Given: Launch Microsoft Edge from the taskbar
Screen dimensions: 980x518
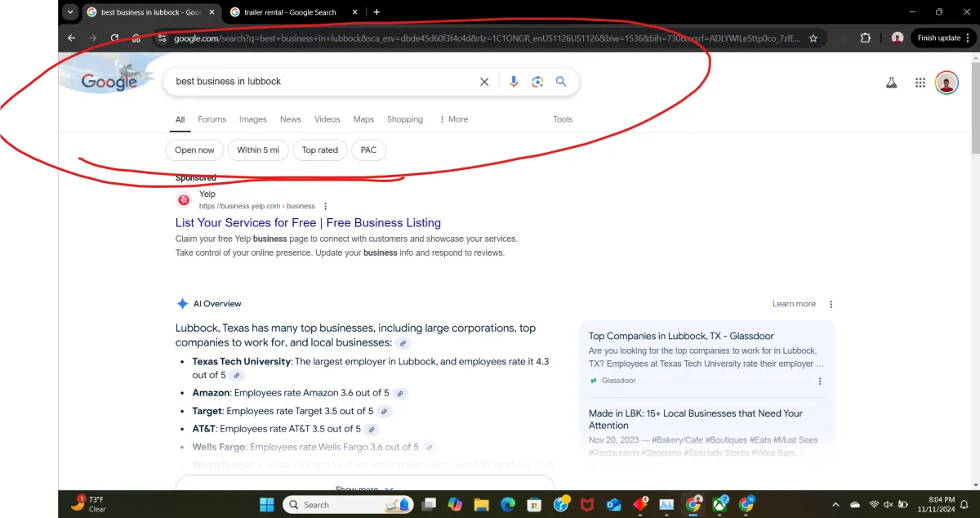Looking at the screenshot, I should (x=507, y=504).
